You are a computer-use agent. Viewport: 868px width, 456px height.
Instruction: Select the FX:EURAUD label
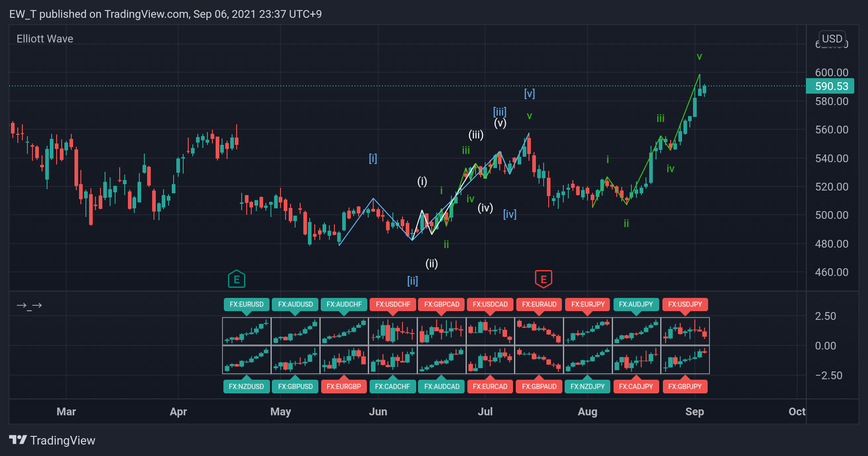pyautogui.click(x=539, y=304)
